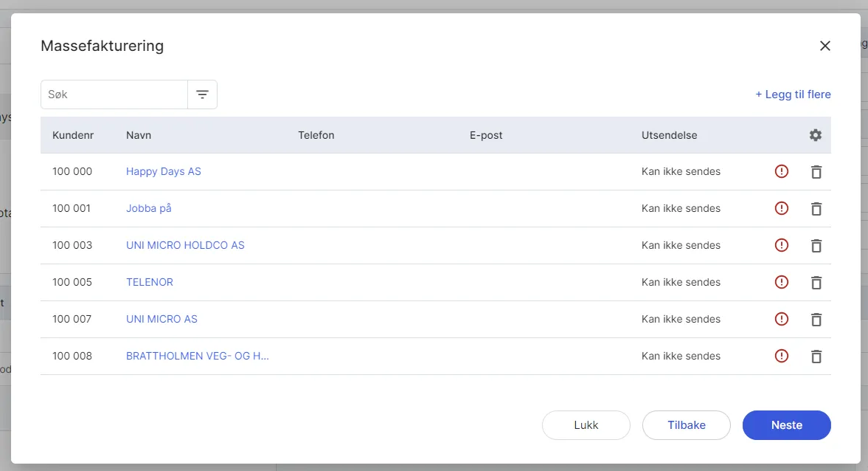Open the filter options next to search
The height and width of the screenshot is (471, 868).
(x=202, y=94)
